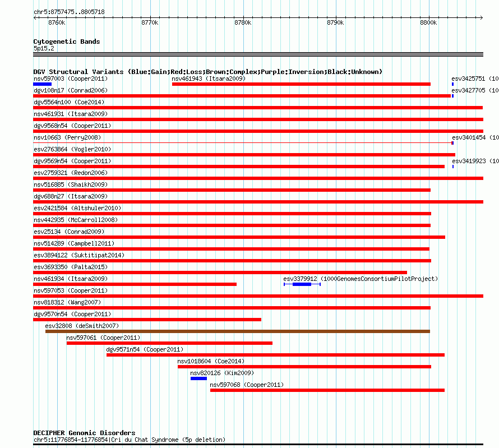Click the nsv597003 (Cooper2011) variant label
Image resolution: width=499 pixels, height=448 pixels.
point(71,78)
